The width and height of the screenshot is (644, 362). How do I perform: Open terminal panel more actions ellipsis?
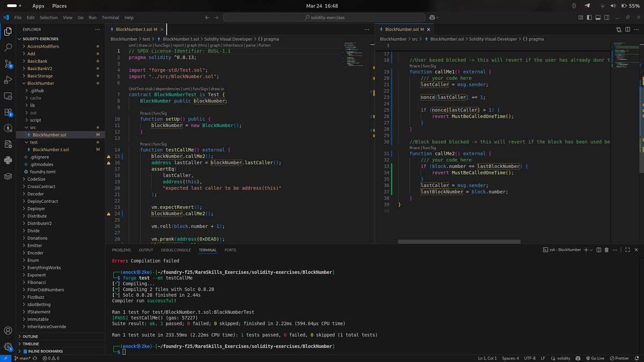(x=615, y=250)
